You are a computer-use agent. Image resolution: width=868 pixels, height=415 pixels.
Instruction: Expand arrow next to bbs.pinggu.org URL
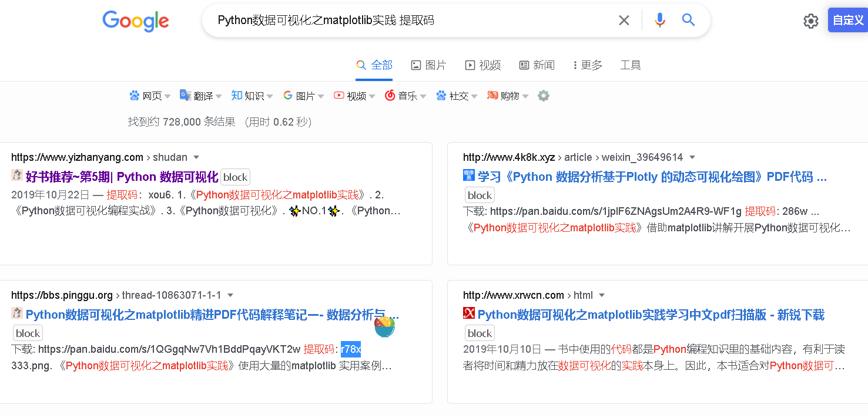[x=230, y=295]
